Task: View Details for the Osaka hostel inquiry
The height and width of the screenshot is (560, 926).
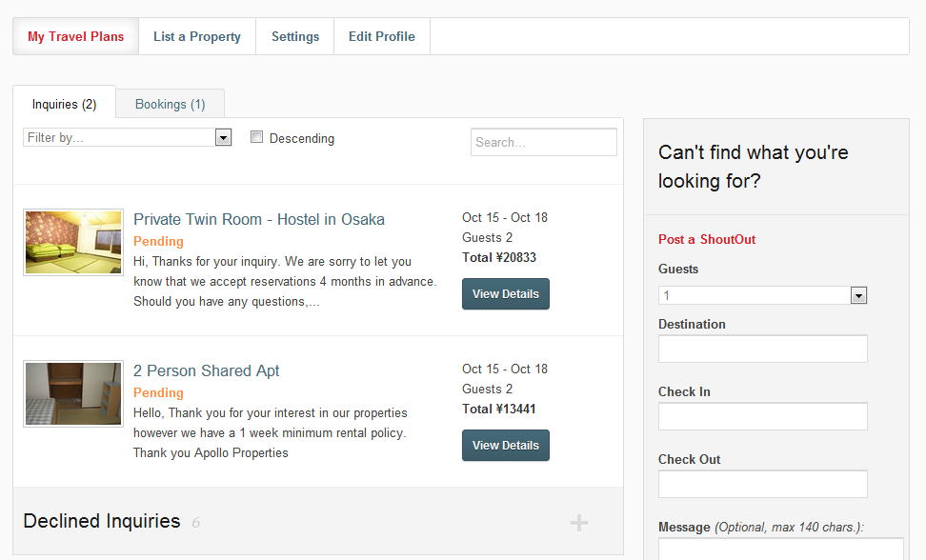Action: pyautogui.click(x=506, y=294)
